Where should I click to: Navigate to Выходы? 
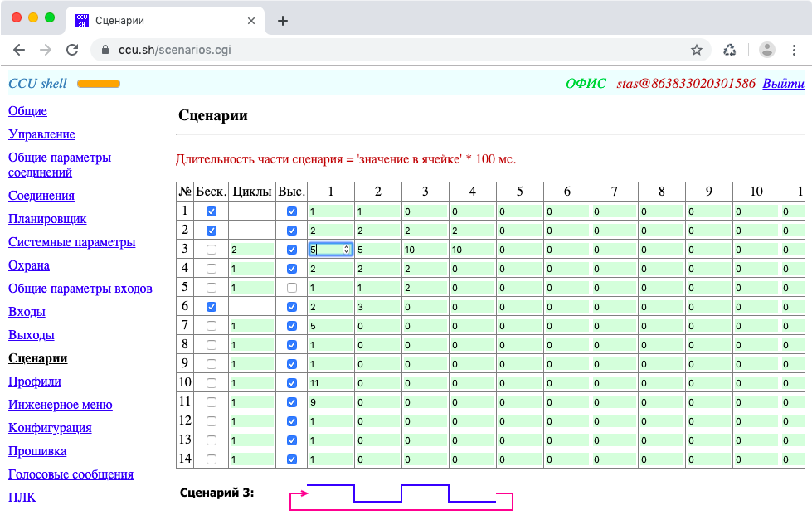point(31,335)
